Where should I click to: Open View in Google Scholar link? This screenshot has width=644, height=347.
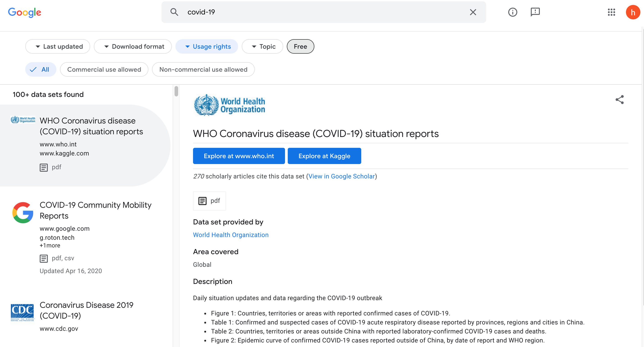click(341, 176)
